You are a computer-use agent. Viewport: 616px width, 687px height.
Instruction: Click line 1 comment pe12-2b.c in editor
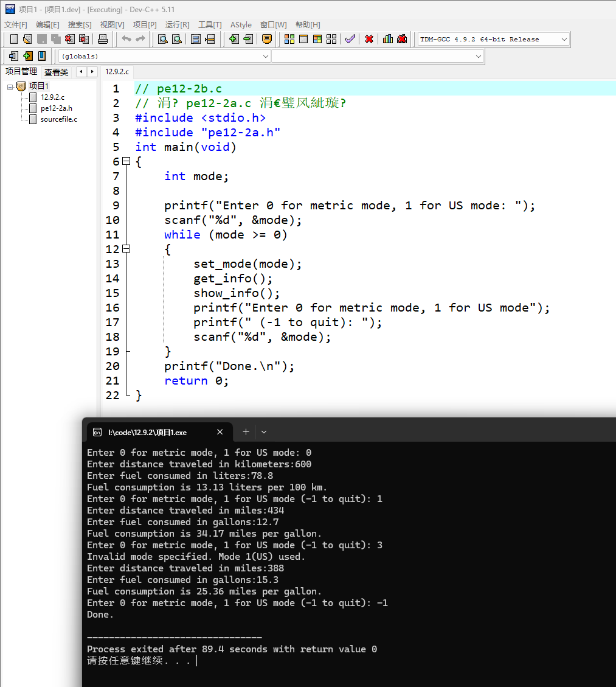click(179, 88)
